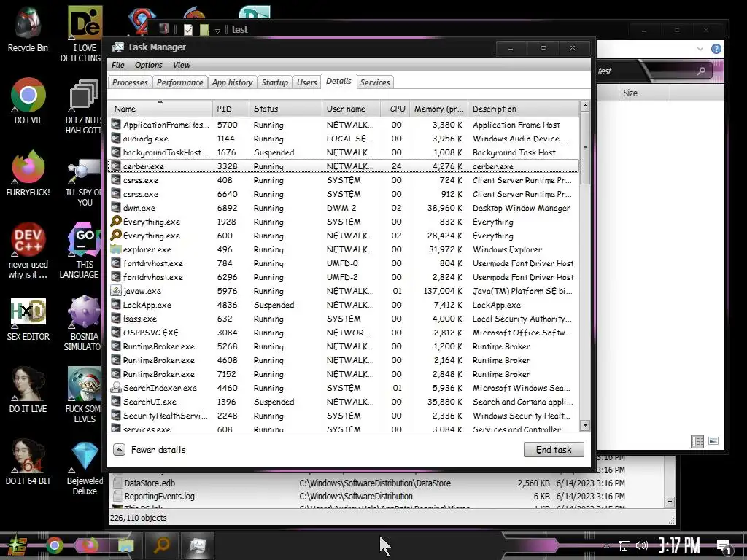Launch Chrome from the taskbar
The width and height of the screenshot is (747, 560).
[54, 545]
